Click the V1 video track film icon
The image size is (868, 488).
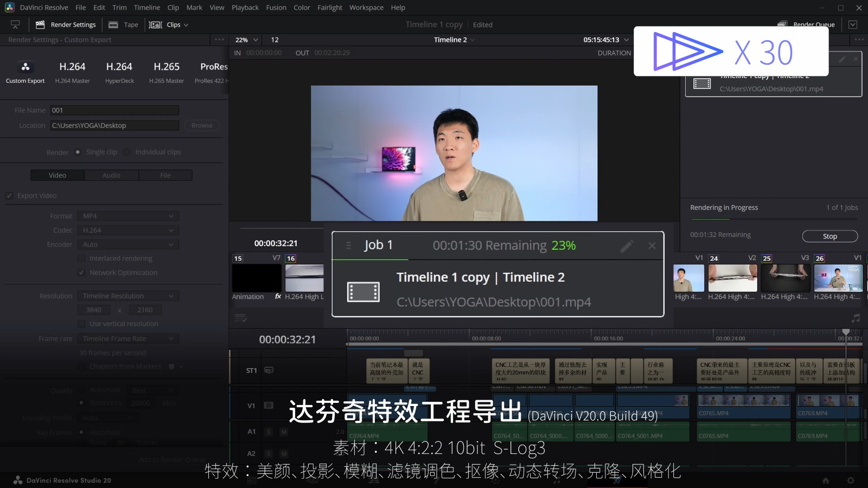pos(268,406)
